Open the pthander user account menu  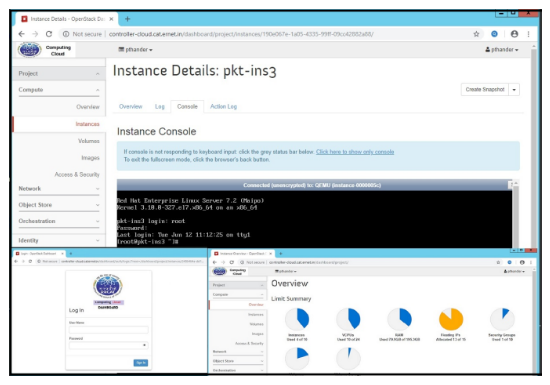(x=502, y=50)
